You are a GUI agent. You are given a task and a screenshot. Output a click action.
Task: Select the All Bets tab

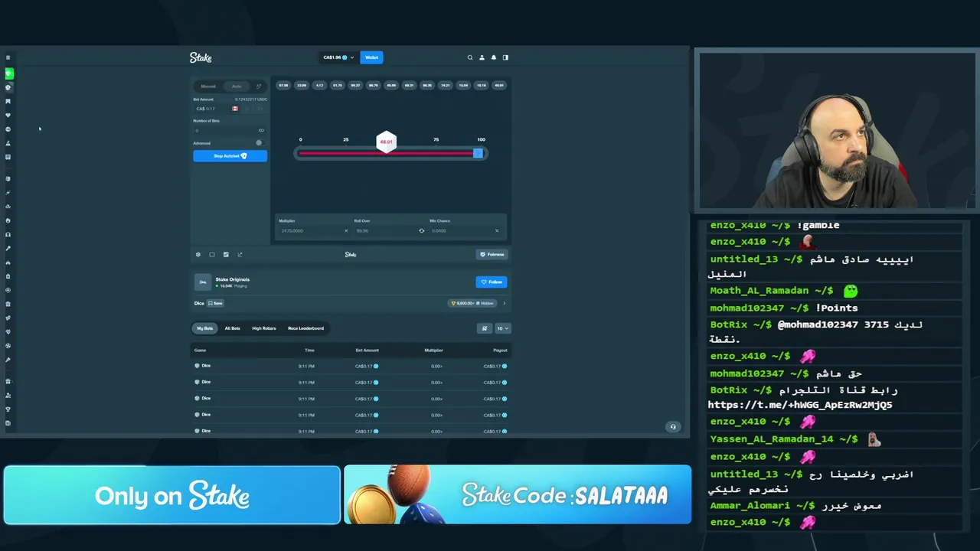point(232,328)
